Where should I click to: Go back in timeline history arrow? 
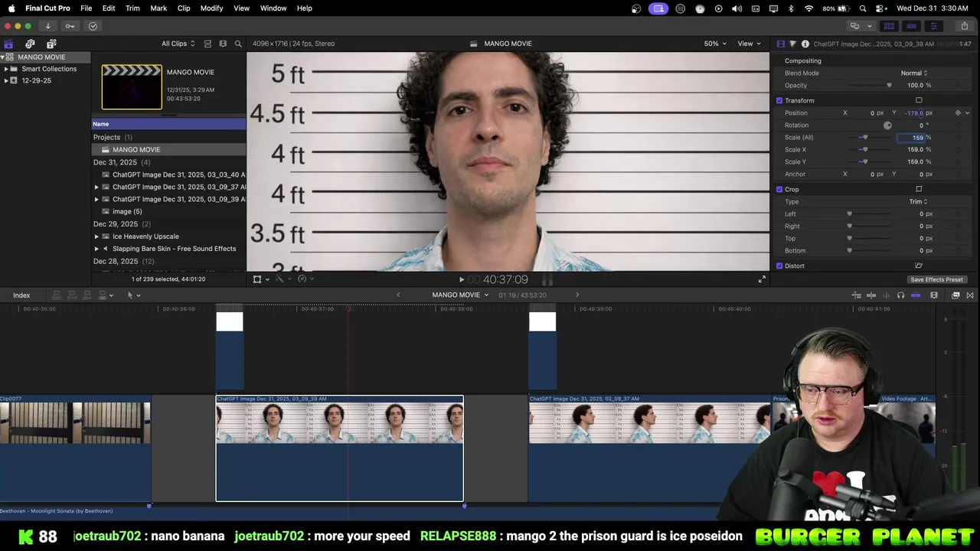click(x=398, y=295)
